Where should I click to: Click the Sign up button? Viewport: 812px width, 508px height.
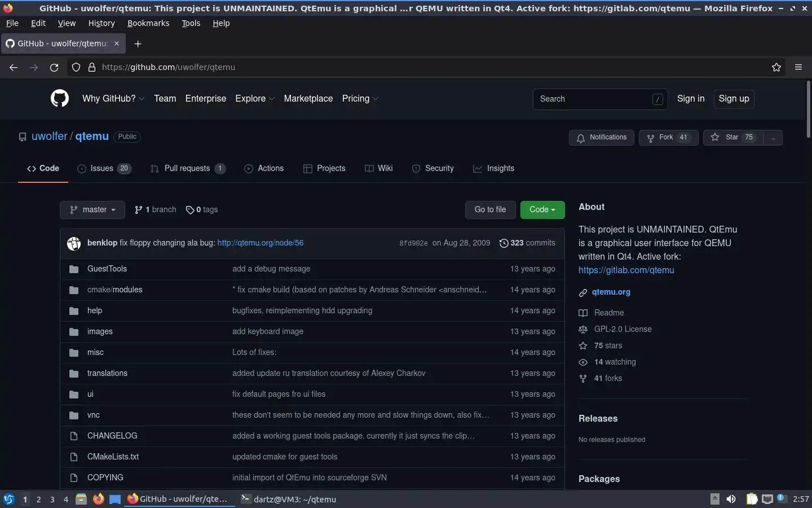(734, 99)
